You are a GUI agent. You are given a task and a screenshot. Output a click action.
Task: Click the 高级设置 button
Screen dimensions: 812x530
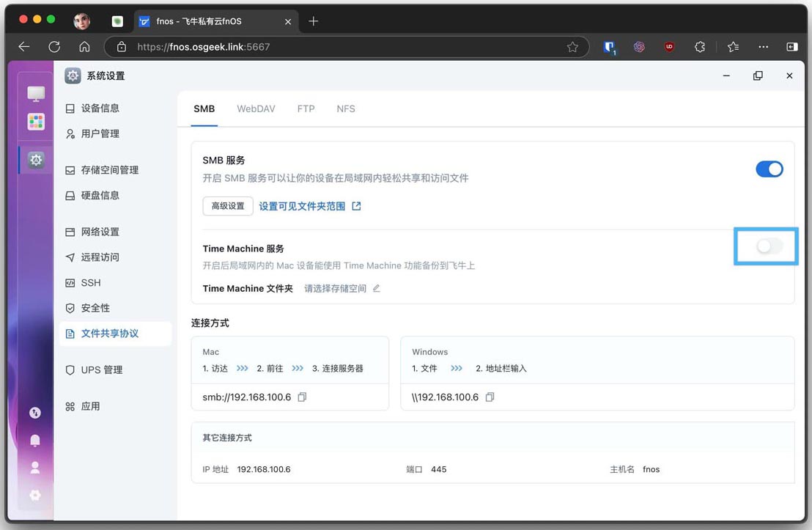pyautogui.click(x=228, y=207)
